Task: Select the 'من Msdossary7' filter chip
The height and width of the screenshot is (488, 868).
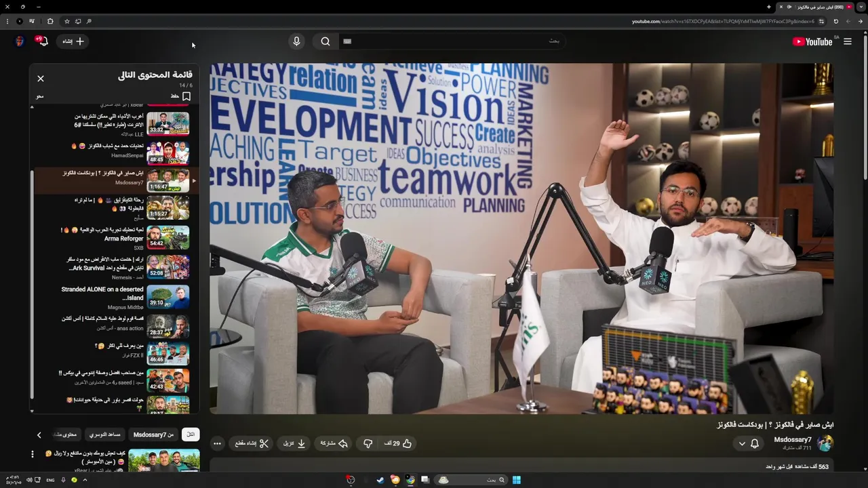Action: click(x=154, y=434)
